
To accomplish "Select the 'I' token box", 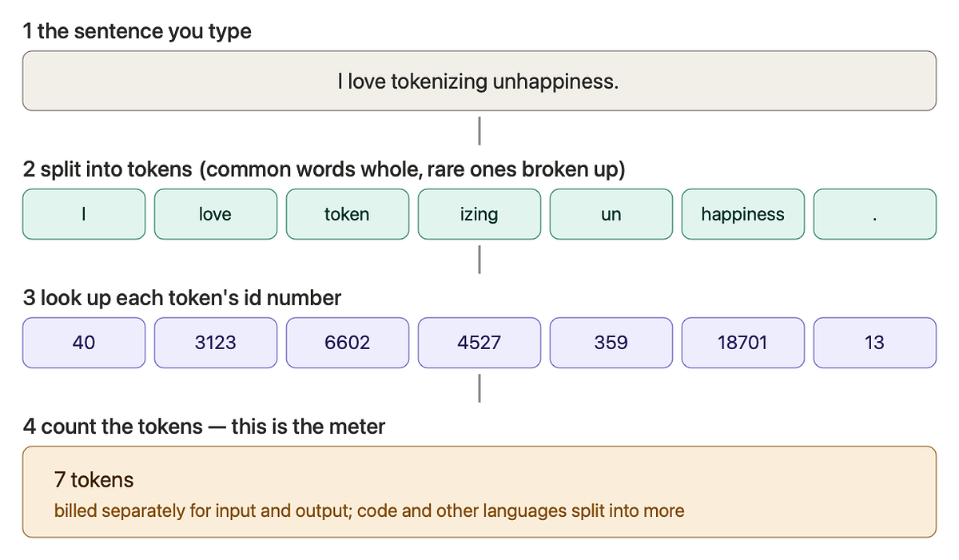I will (84, 214).
